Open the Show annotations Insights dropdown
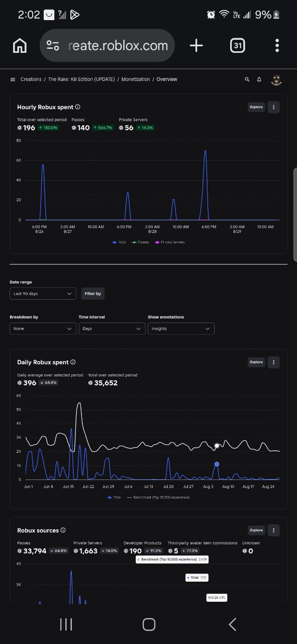The height and width of the screenshot is (644, 297). pyautogui.click(x=181, y=329)
